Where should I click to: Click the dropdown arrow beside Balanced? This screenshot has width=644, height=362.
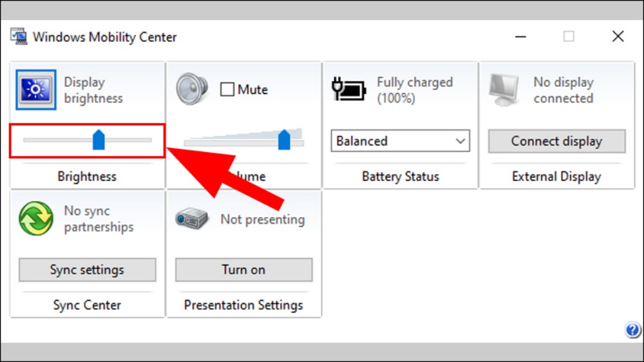coord(460,141)
